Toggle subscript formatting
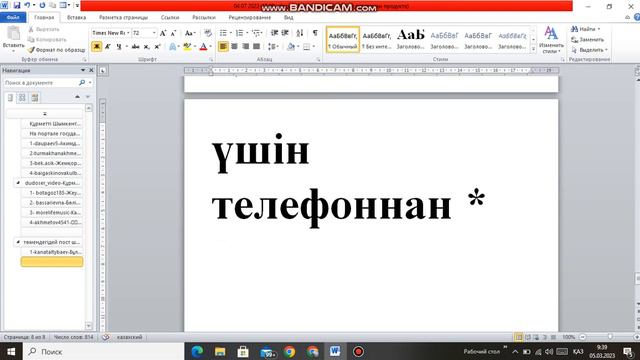This screenshot has height=360, width=640. (147, 47)
